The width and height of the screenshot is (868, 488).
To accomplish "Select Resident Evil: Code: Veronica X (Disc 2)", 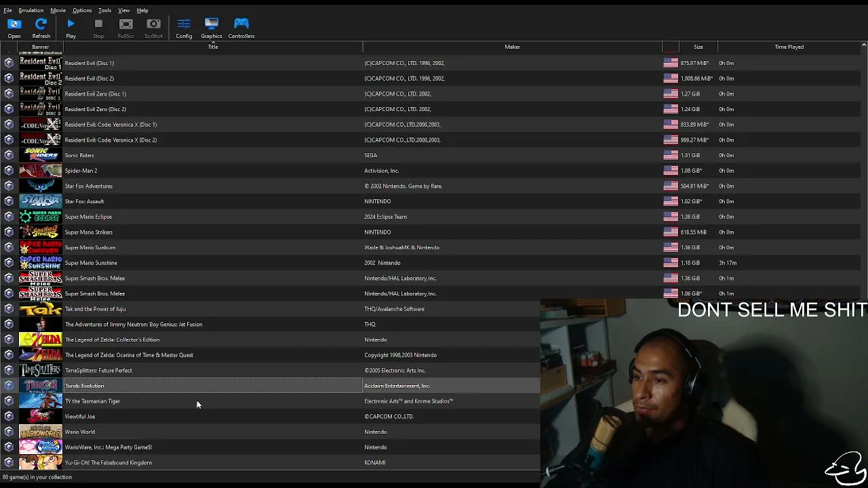I will [x=111, y=140].
